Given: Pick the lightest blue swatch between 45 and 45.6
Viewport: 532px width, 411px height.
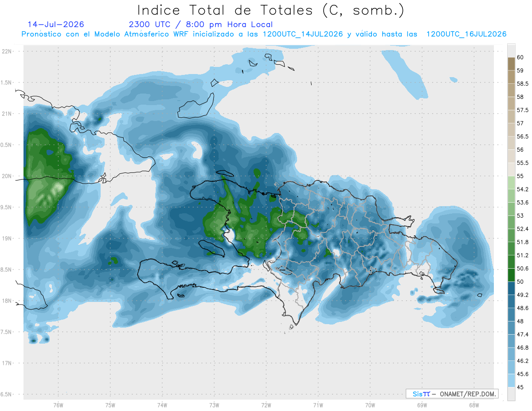Looking at the screenshot, I should point(511,380).
